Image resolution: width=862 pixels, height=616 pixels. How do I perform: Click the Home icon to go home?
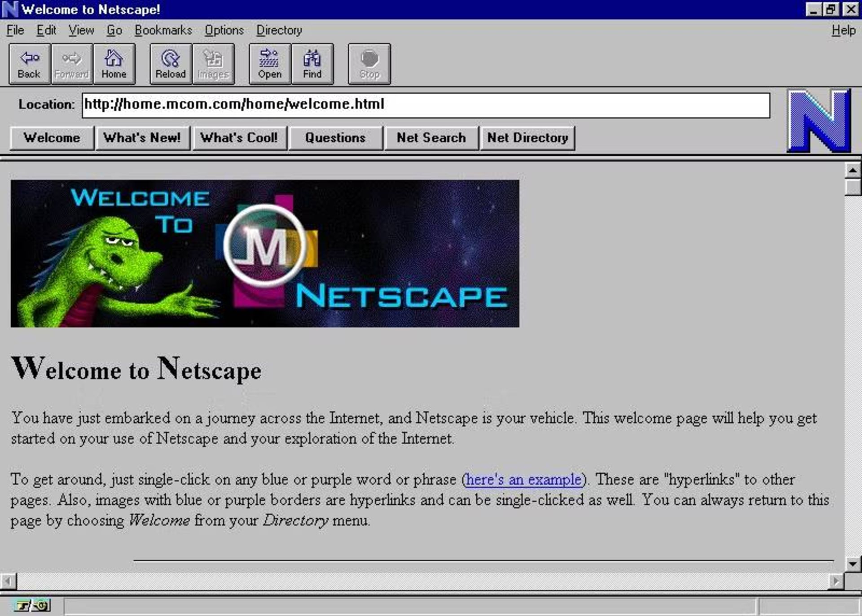click(x=114, y=63)
